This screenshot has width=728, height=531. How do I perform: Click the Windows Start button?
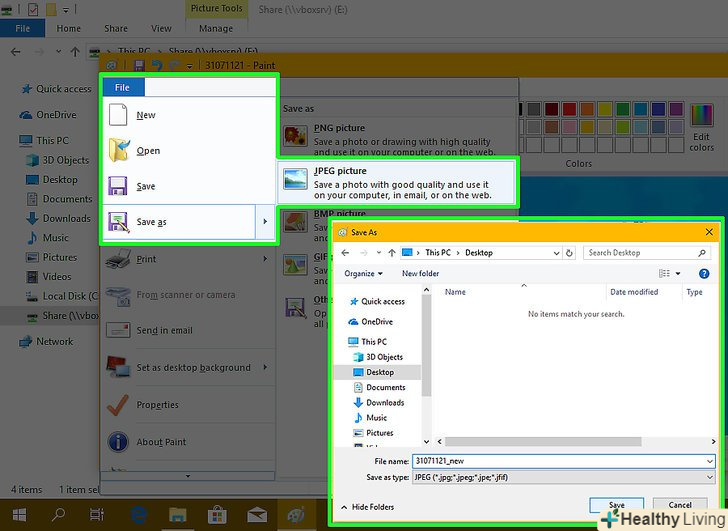tap(20, 514)
